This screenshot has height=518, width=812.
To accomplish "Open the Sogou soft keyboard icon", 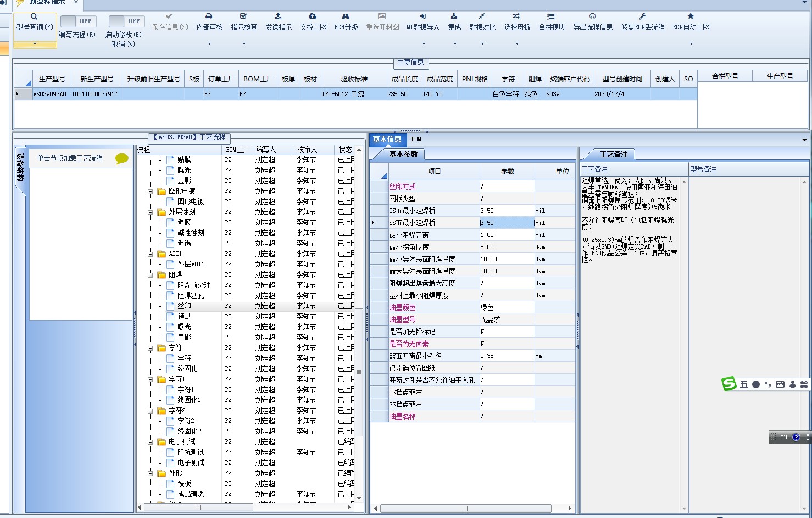I will (780, 384).
